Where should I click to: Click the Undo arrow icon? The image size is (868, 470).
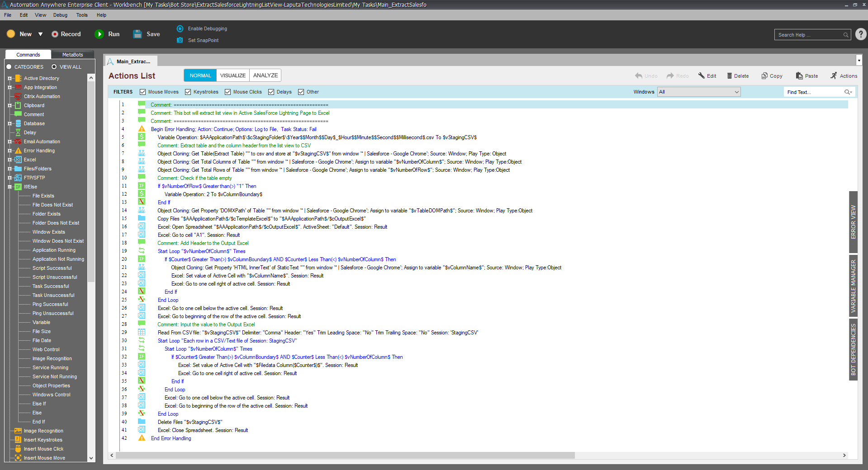click(639, 76)
